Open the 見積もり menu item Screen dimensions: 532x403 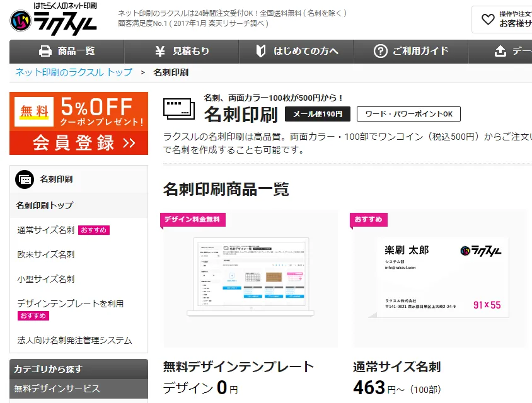tap(182, 51)
